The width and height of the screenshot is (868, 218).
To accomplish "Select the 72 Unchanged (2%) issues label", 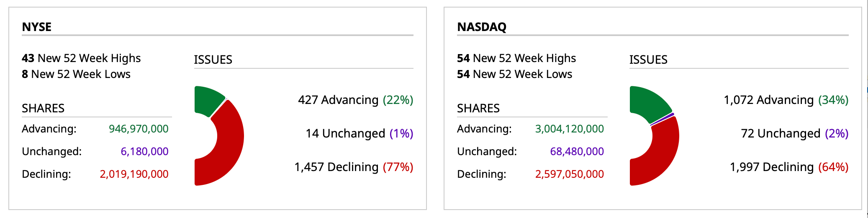I will (x=794, y=133).
